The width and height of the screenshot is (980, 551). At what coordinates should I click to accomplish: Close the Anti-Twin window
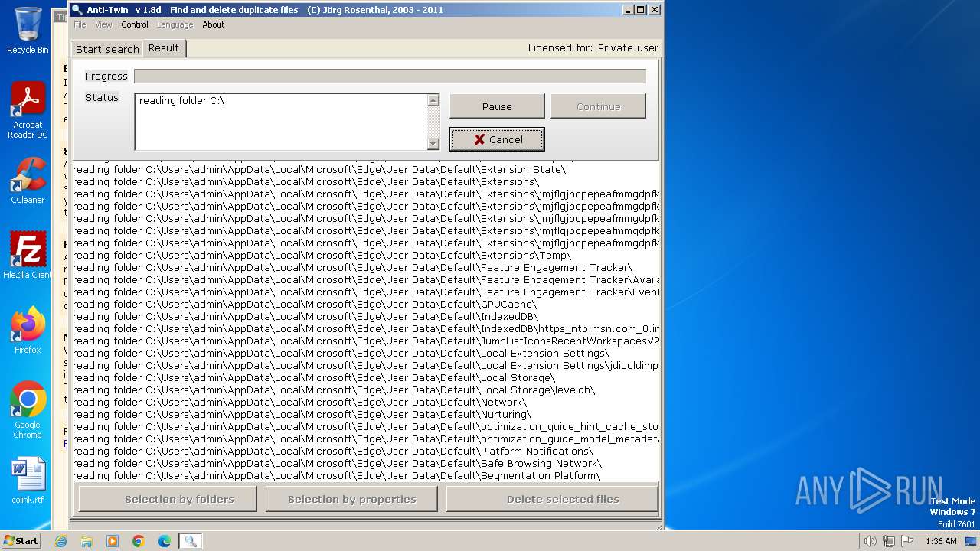click(654, 10)
